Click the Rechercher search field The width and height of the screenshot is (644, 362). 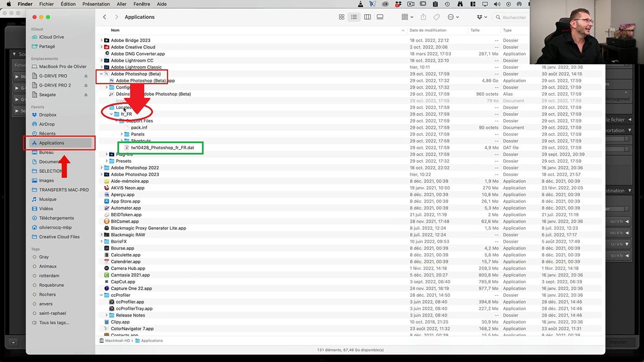point(511,17)
